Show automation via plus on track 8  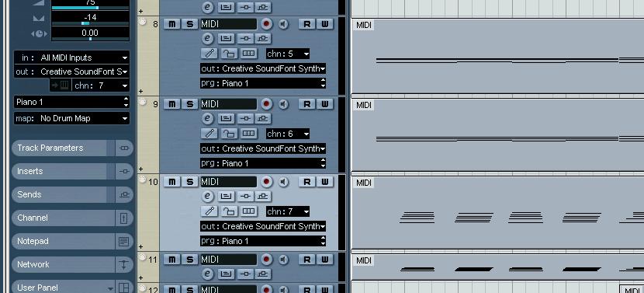point(141,91)
